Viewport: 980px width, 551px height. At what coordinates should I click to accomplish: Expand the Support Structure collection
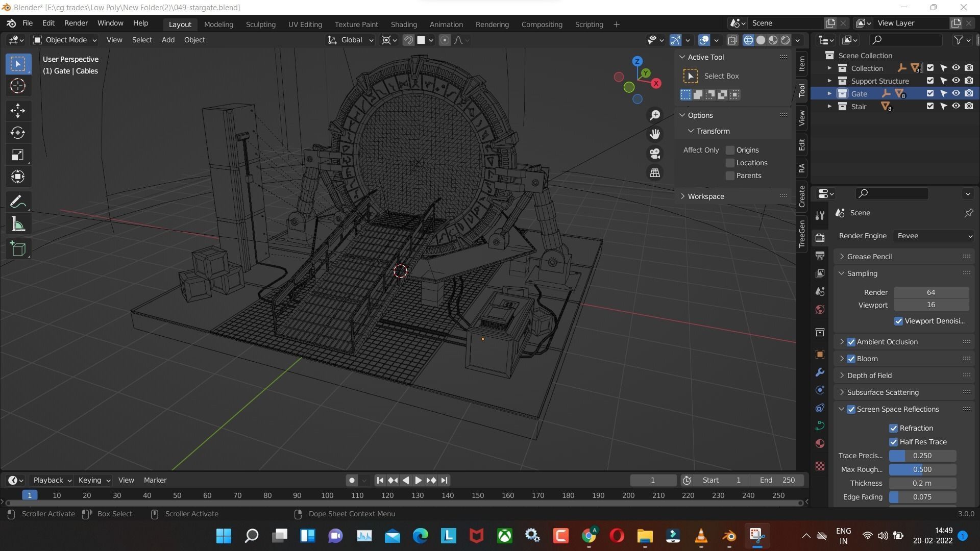pos(830,80)
